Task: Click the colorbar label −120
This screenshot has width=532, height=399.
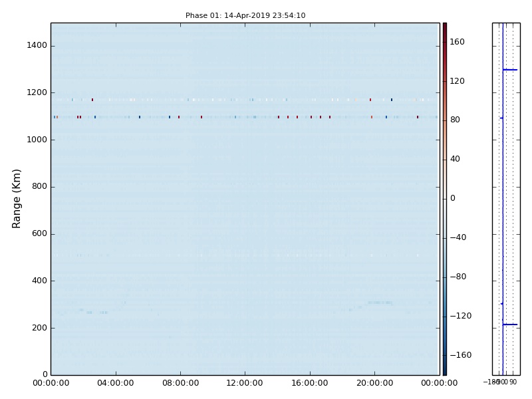Action: coord(461,316)
